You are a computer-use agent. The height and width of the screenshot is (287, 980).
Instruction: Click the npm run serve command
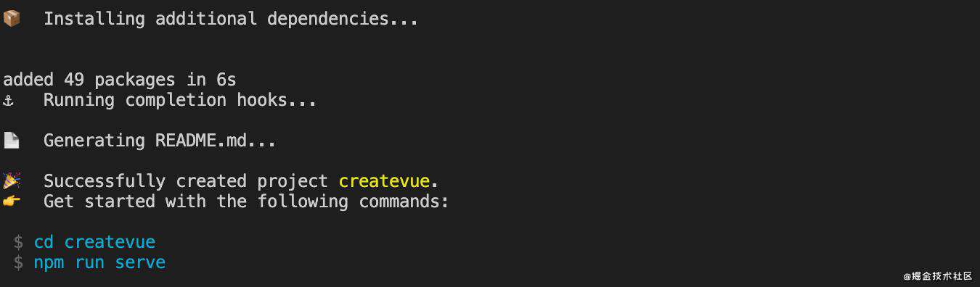(x=99, y=262)
